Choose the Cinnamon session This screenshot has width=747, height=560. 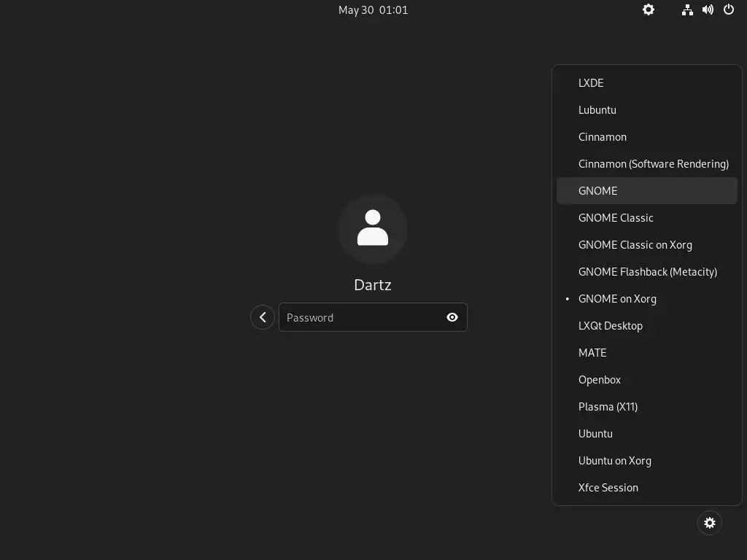(x=647, y=137)
